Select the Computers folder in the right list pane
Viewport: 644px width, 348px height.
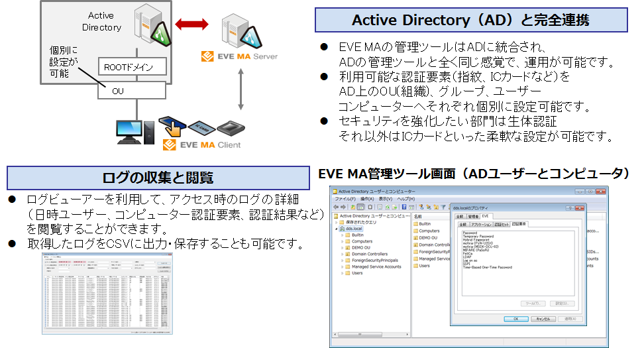pyautogui.click(x=427, y=231)
